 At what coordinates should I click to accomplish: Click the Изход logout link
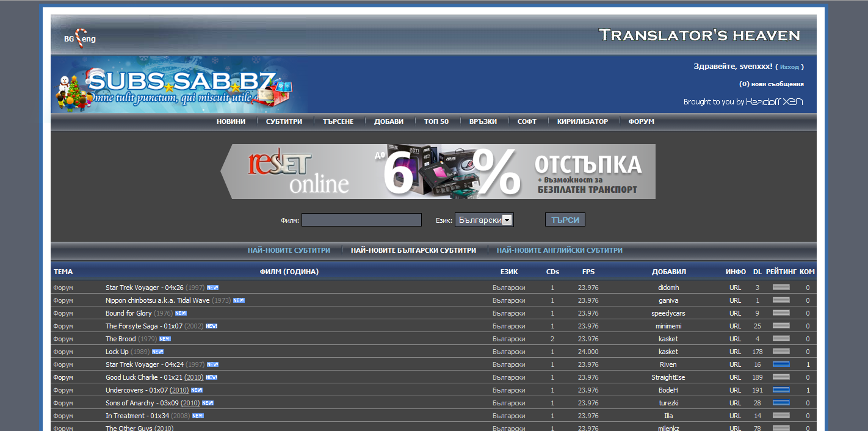789,67
